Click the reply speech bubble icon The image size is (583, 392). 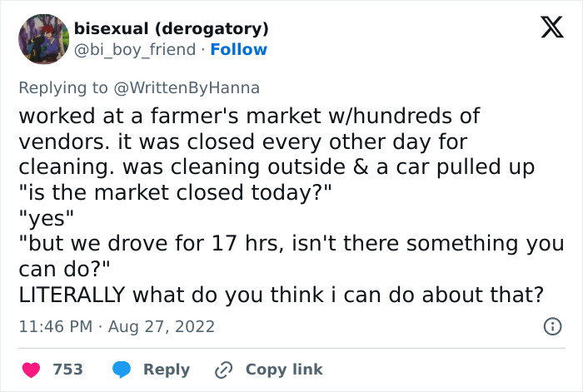coord(122,370)
